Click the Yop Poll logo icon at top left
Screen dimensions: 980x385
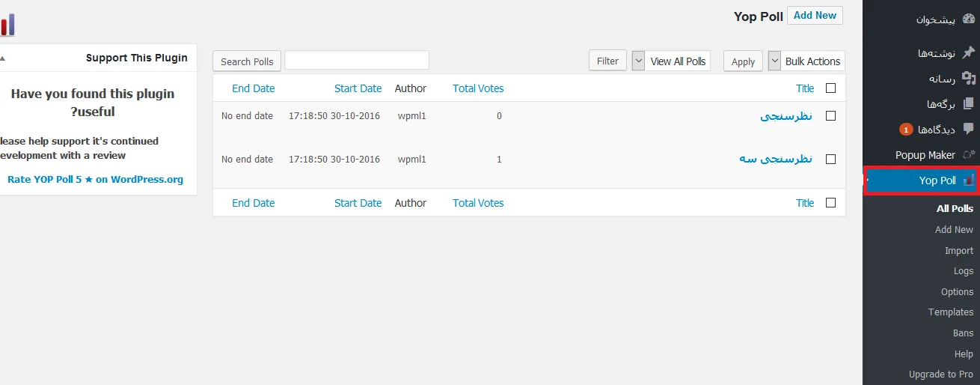7,25
